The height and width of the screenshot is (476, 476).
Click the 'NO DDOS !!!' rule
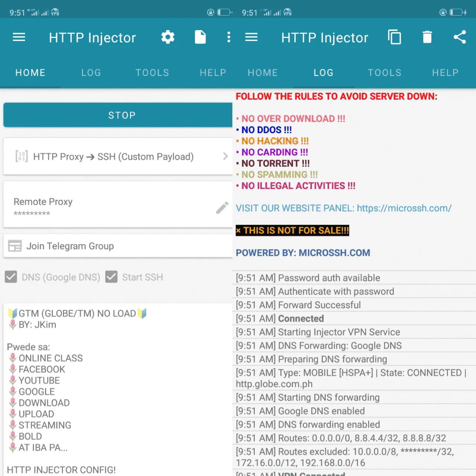pos(264,130)
